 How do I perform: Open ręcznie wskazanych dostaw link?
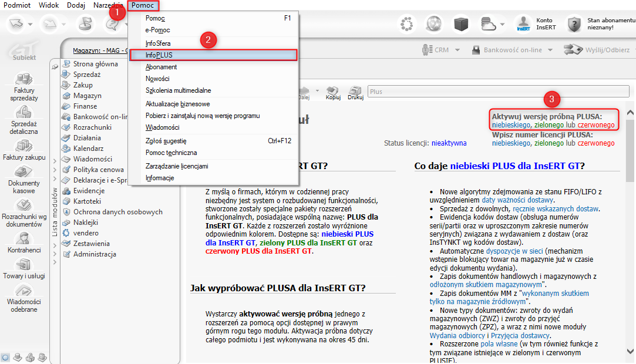point(556,209)
